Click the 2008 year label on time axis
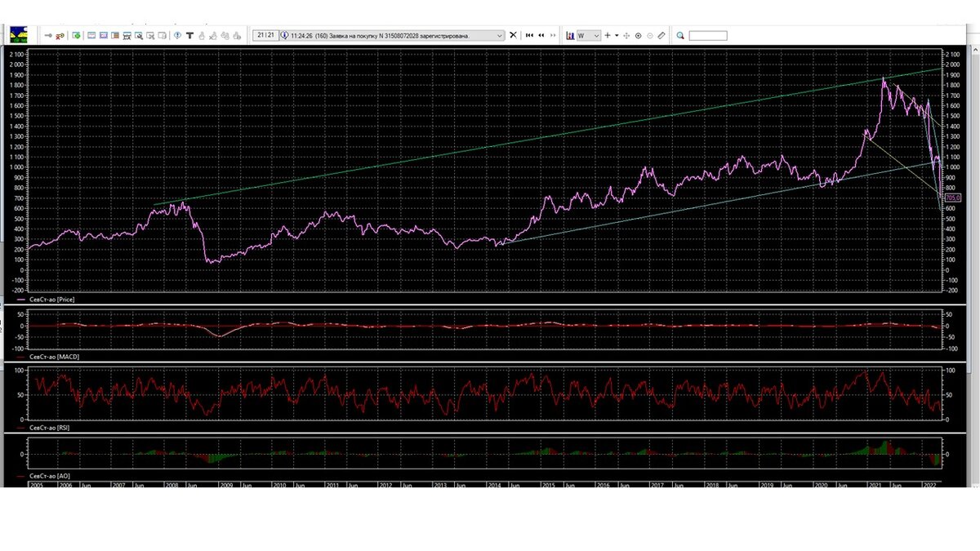 click(x=172, y=485)
